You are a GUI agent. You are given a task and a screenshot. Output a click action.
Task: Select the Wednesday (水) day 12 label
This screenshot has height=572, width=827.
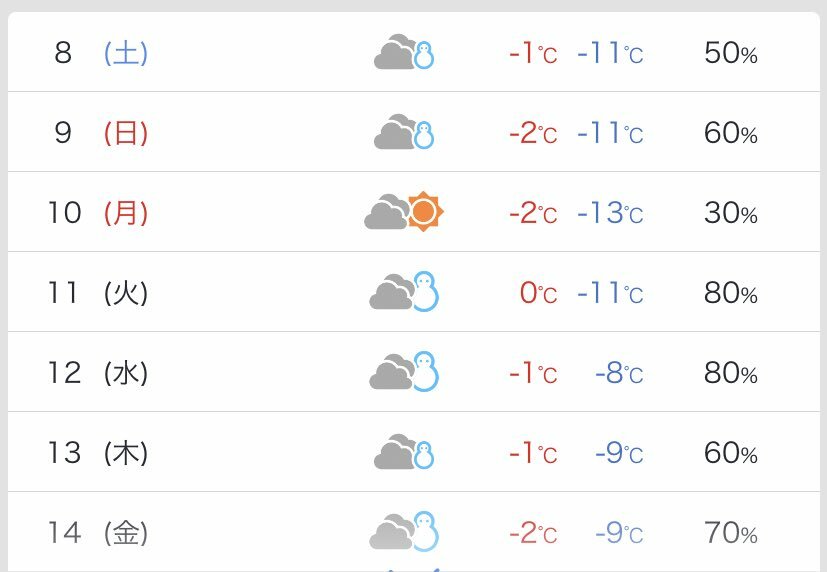tap(126, 373)
